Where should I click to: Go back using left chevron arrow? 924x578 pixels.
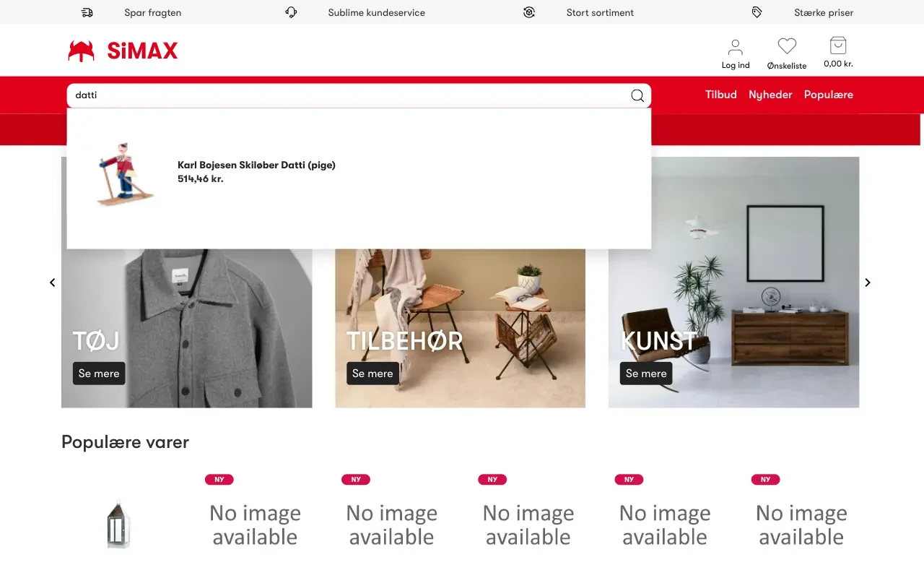tap(52, 282)
